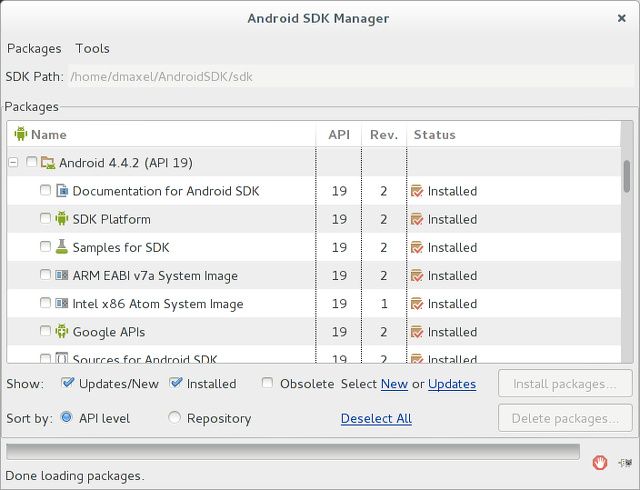The image size is (640, 490).
Task: Collapse the Android 4.4.2 (API 19) tree node
Action: click(14, 162)
